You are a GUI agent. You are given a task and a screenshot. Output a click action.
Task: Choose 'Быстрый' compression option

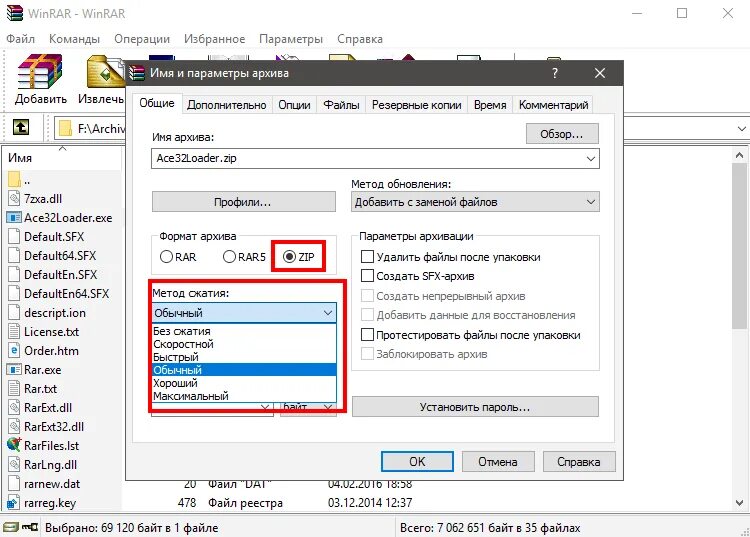point(244,357)
